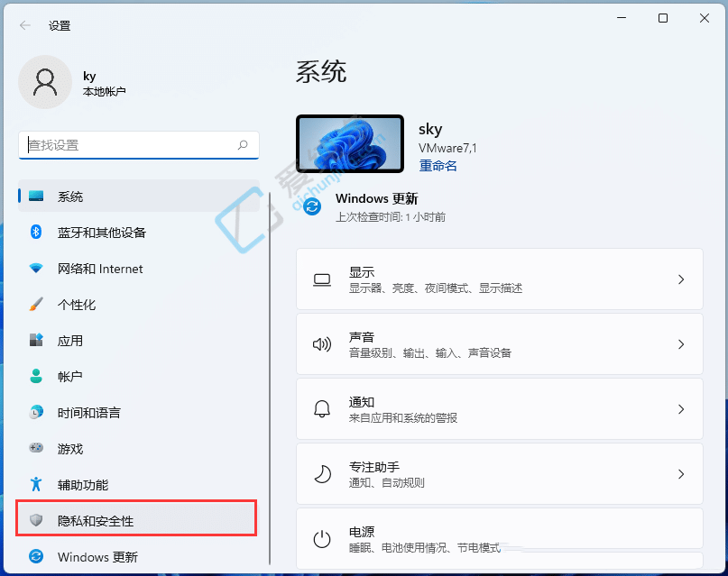728x576 pixels.
Task: Click 显示器、亮度、夜间模式、显示描述 subtitle
Action: click(436, 288)
